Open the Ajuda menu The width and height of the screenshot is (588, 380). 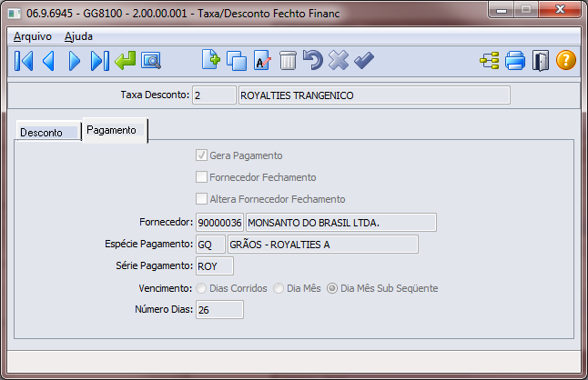click(x=78, y=36)
